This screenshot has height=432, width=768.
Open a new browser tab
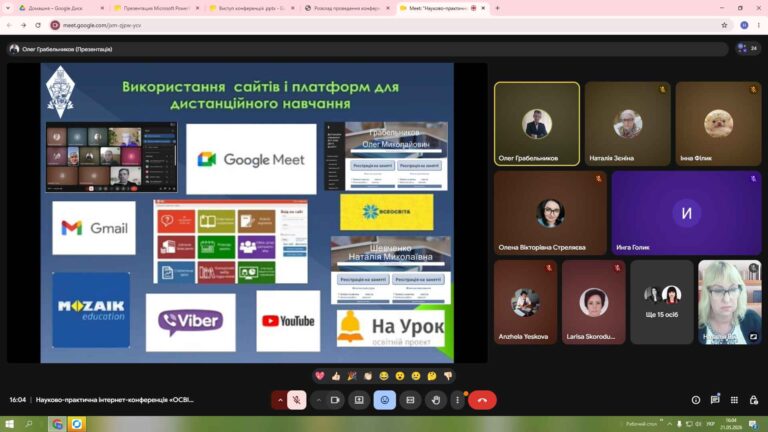coord(497,8)
